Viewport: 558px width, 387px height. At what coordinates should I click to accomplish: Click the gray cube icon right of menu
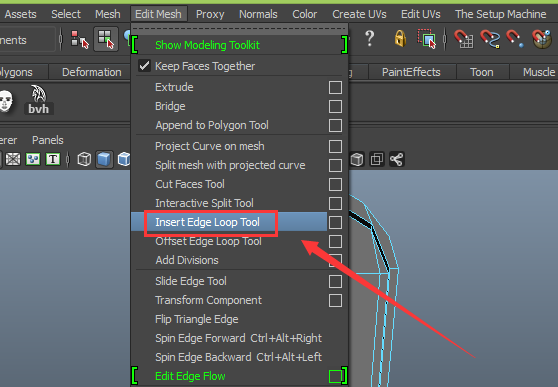(x=357, y=159)
